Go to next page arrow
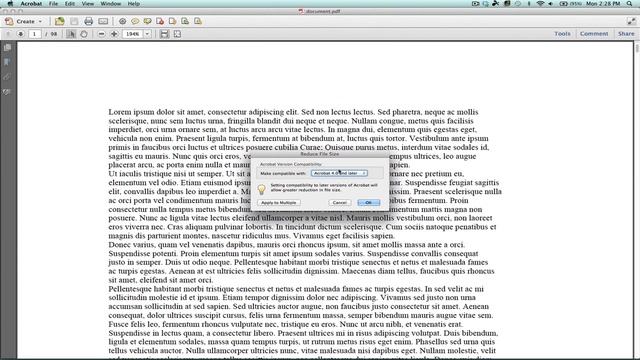This screenshot has height=360, width=640. (20, 34)
